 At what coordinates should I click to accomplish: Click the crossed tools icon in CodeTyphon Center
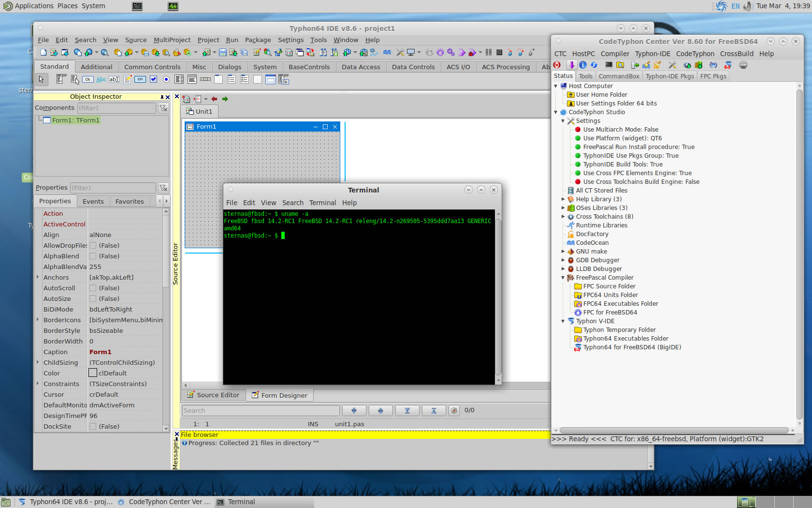click(x=672, y=65)
